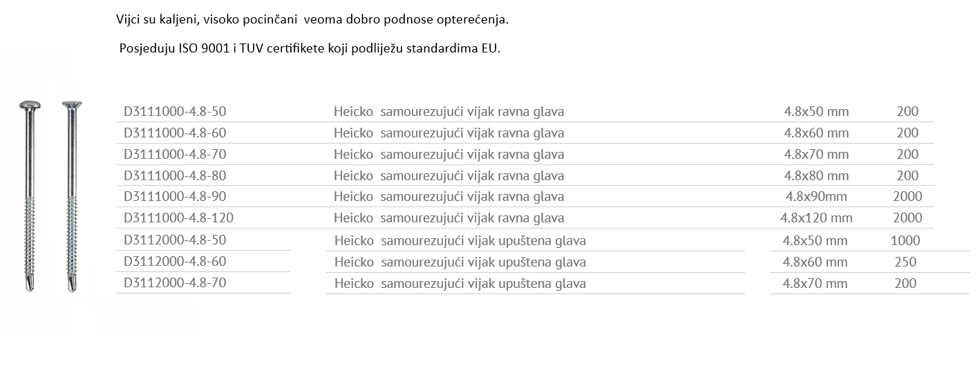Click the description in the D3112000-4.8-50 row
The width and height of the screenshot is (980, 386).
460,241
